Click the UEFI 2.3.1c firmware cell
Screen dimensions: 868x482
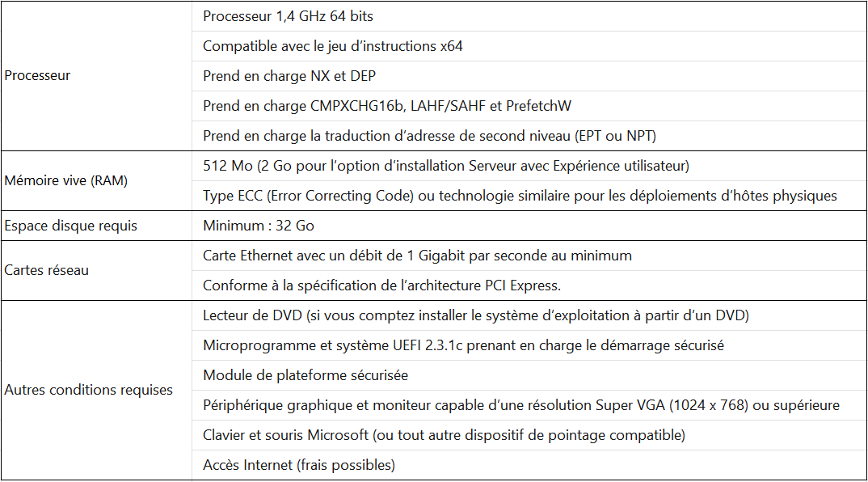point(463,345)
